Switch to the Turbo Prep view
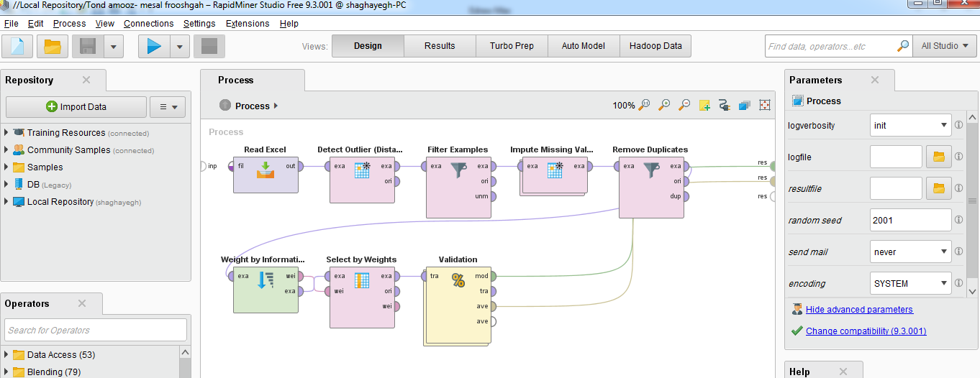 pyautogui.click(x=512, y=46)
